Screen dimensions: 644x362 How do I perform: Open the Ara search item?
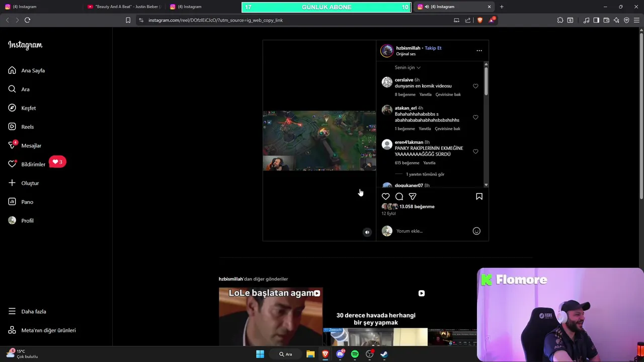(19, 89)
